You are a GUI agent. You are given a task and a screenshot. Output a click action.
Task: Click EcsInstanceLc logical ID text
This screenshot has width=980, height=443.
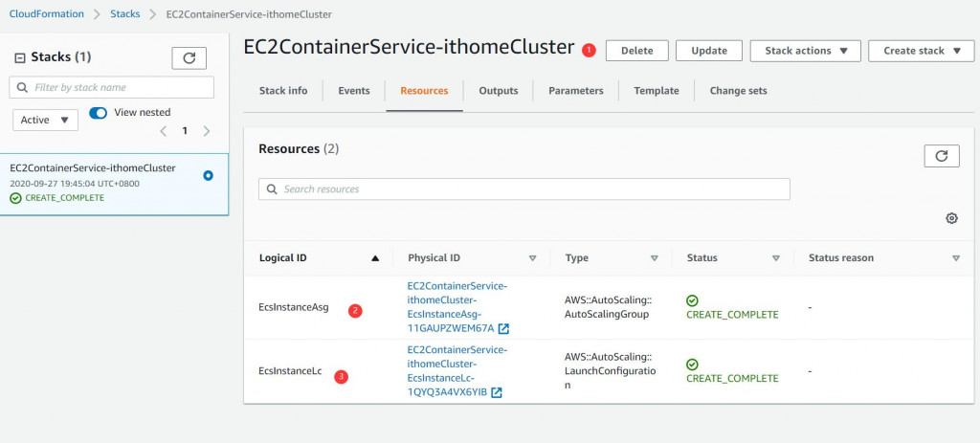(290, 371)
